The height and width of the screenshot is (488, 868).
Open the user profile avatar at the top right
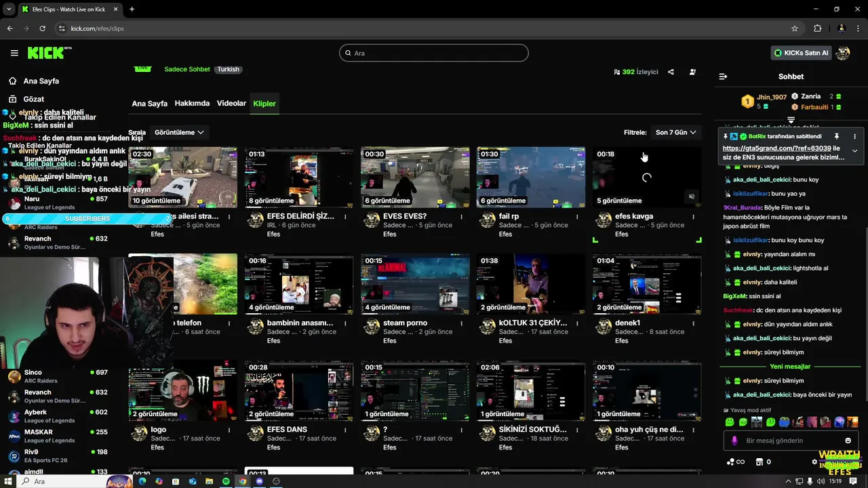click(843, 53)
